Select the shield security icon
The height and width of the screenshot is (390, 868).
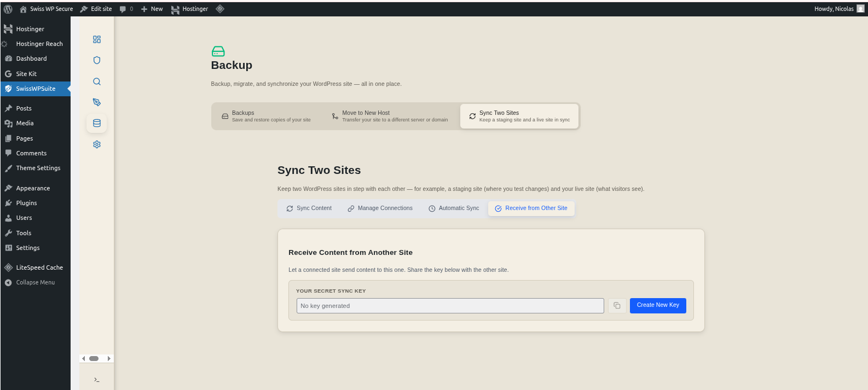pos(97,60)
